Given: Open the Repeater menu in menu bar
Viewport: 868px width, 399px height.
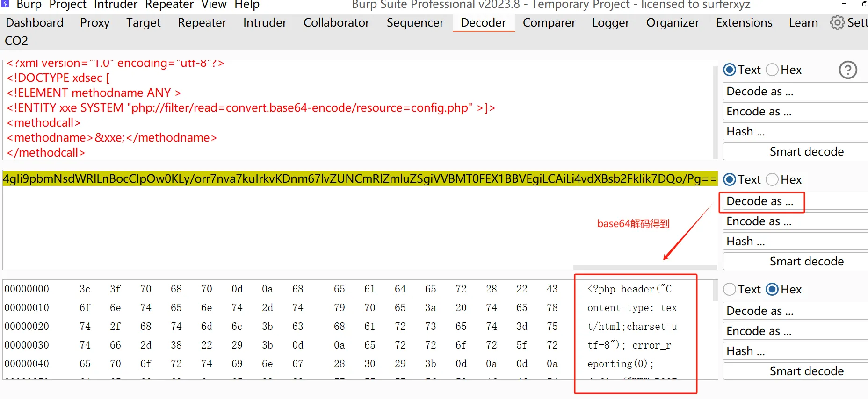Looking at the screenshot, I should click(169, 5).
